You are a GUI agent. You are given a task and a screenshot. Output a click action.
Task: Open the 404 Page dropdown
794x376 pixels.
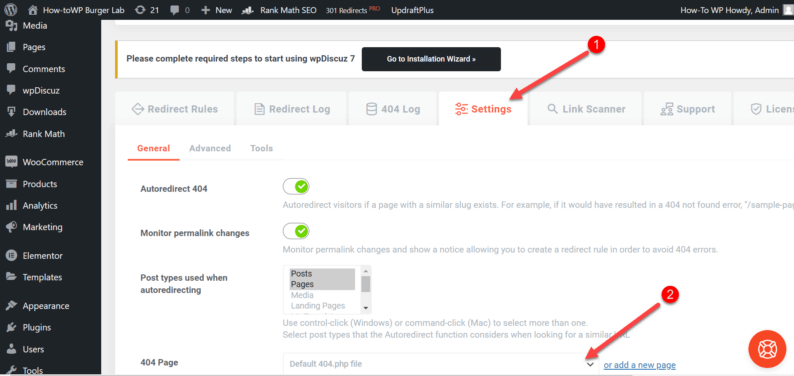(x=441, y=364)
